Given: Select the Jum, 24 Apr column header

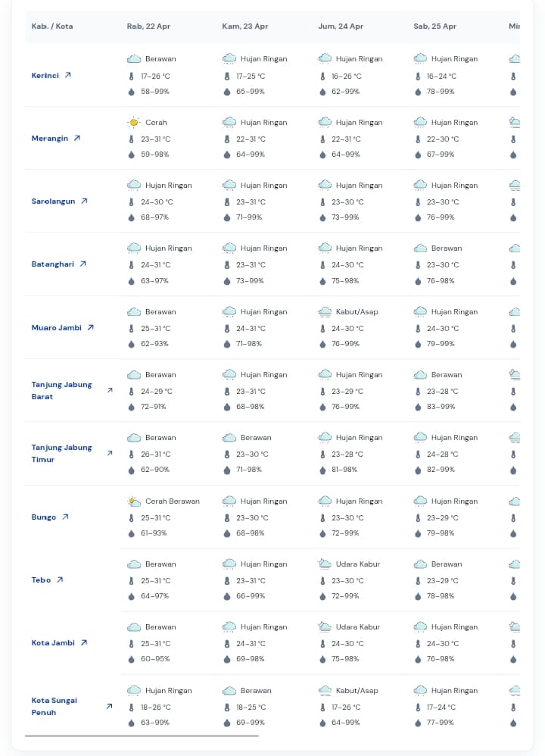Looking at the screenshot, I should [x=341, y=27].
